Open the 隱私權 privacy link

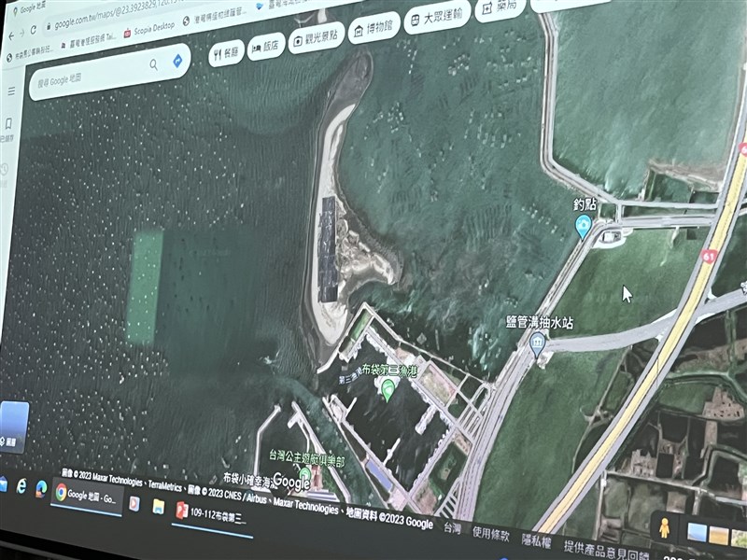click(x=536, y=541)
